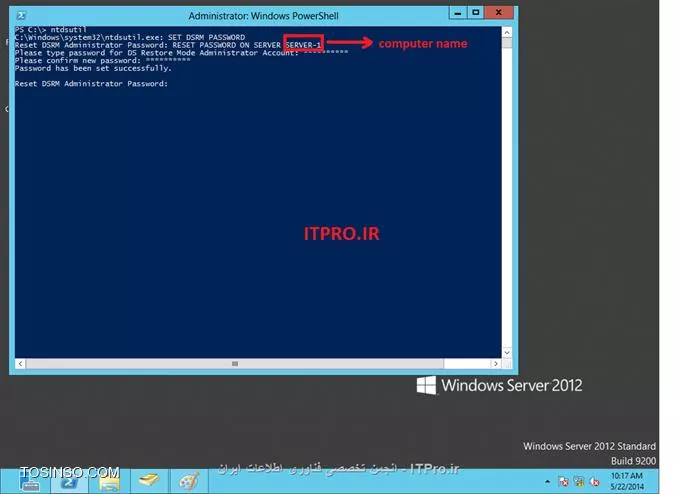
Task: Launch the yellow scanner app on taskbar
Action: 149,481
